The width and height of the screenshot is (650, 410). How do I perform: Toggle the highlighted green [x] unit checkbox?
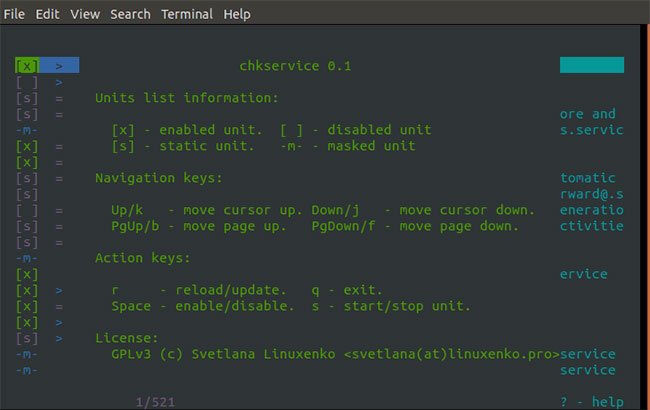(27, 66)
